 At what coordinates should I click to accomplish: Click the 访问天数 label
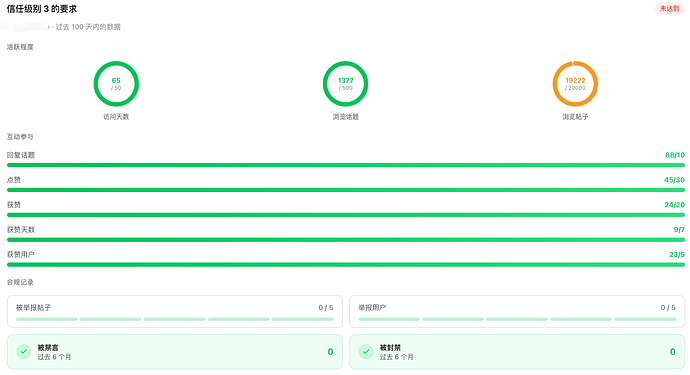click(x=116, y=117)
